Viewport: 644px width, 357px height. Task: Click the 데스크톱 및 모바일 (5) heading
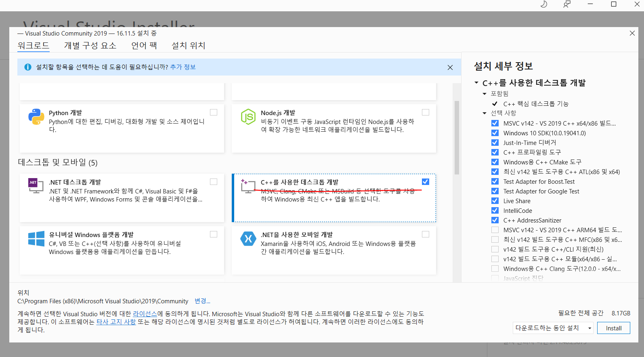(58, 162)
